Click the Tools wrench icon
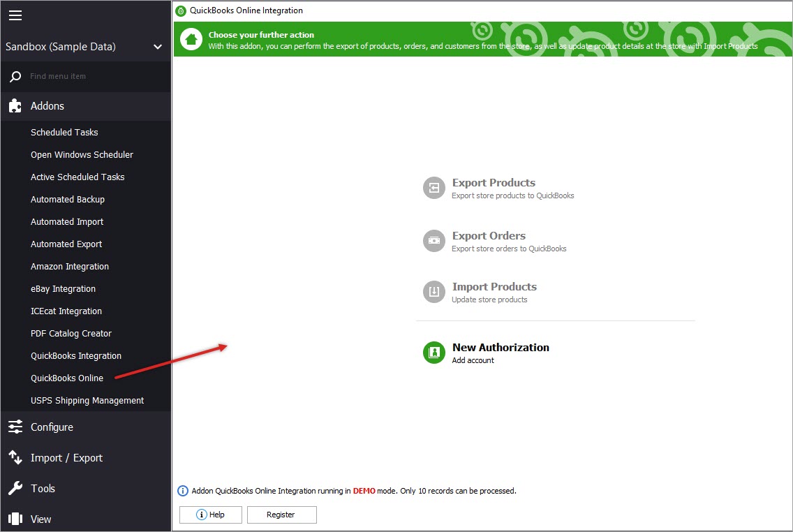Image resolution: width=793 pixels, height=532 pixels. [15, 489]
